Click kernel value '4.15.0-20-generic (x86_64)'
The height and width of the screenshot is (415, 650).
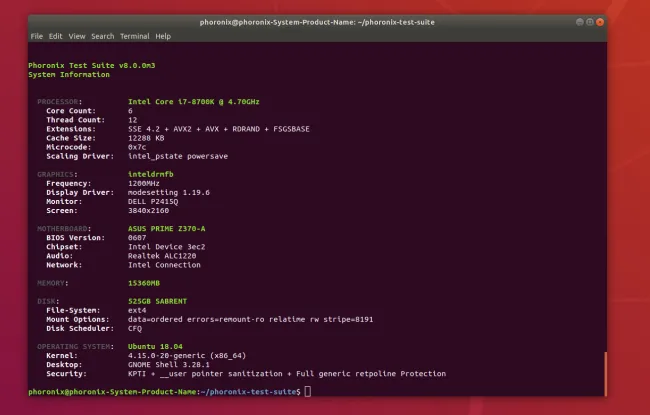click(x=187, y=356)
